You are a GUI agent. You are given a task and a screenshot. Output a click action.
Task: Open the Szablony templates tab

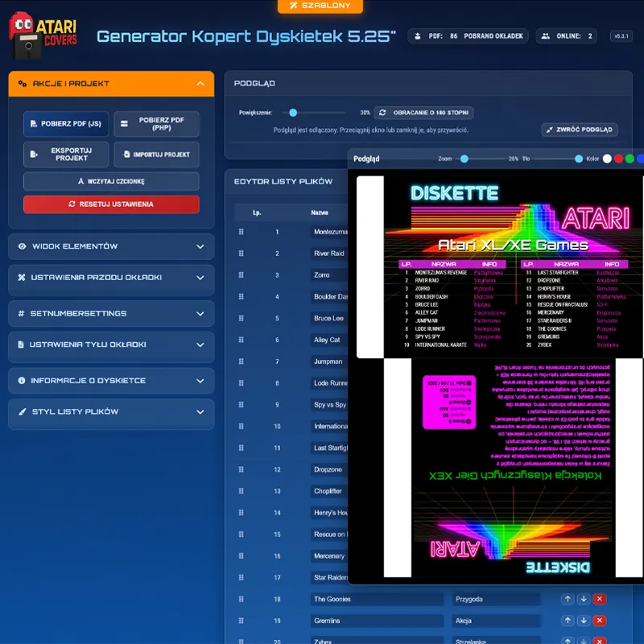click(x=320, y=6)
